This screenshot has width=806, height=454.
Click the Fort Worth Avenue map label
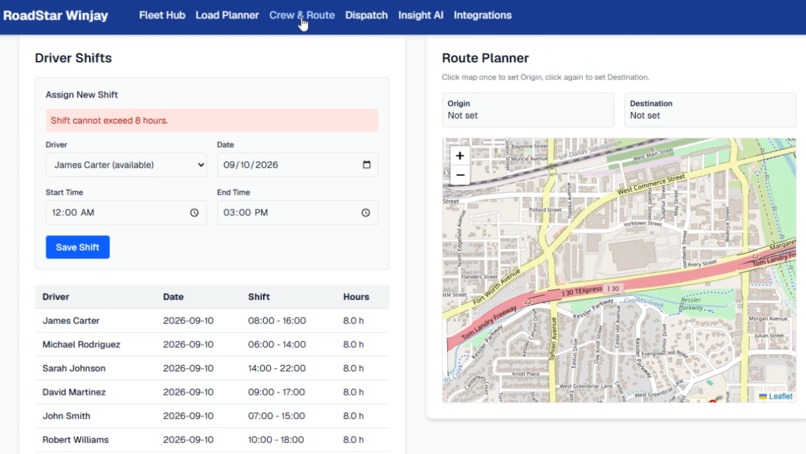496,287
